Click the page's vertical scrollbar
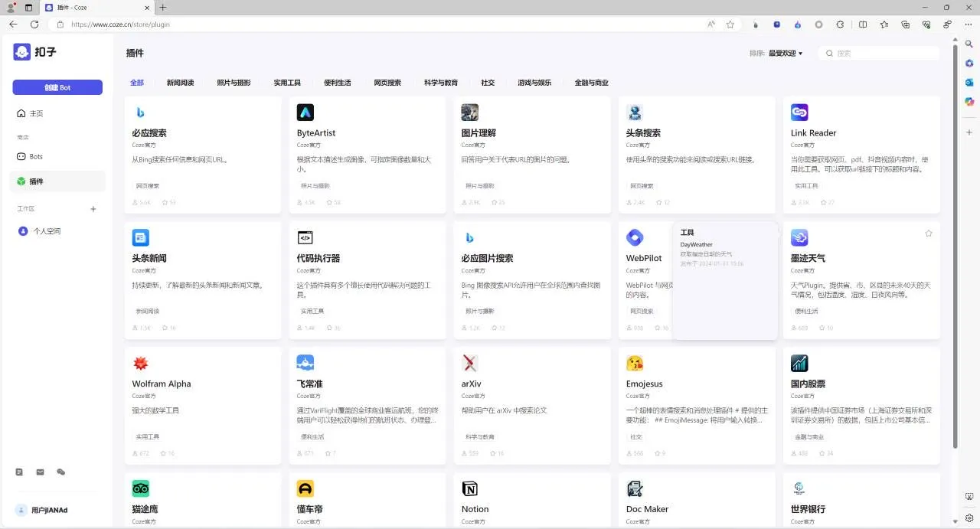The width and height of the screenshot is (980, 529). pyautogui.click(x=955, y=245)
